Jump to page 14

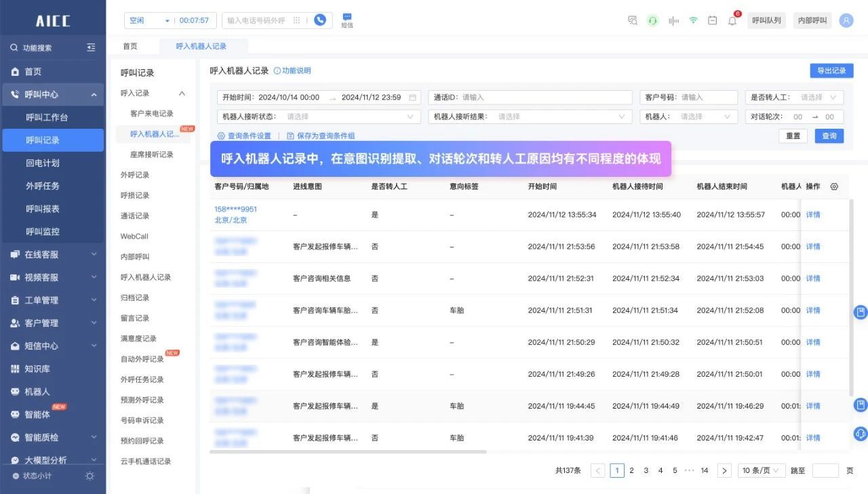(x=705, y=470)
